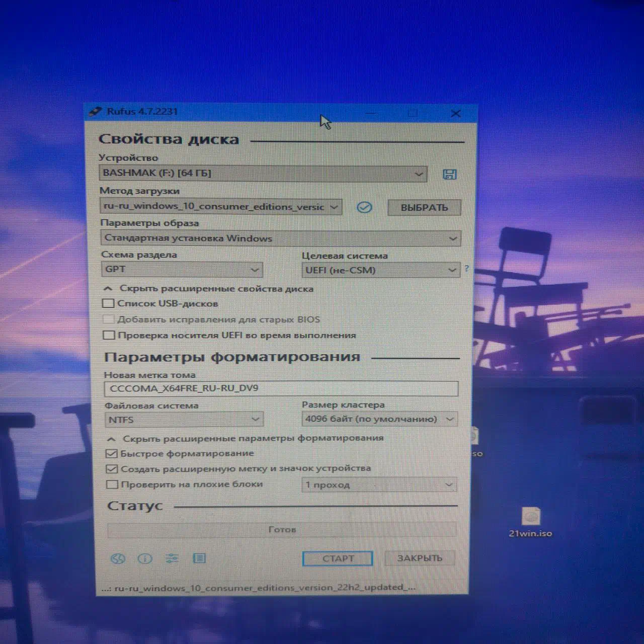Click the Параметры форматирования heading
The image size is (644, 644).
232,357
